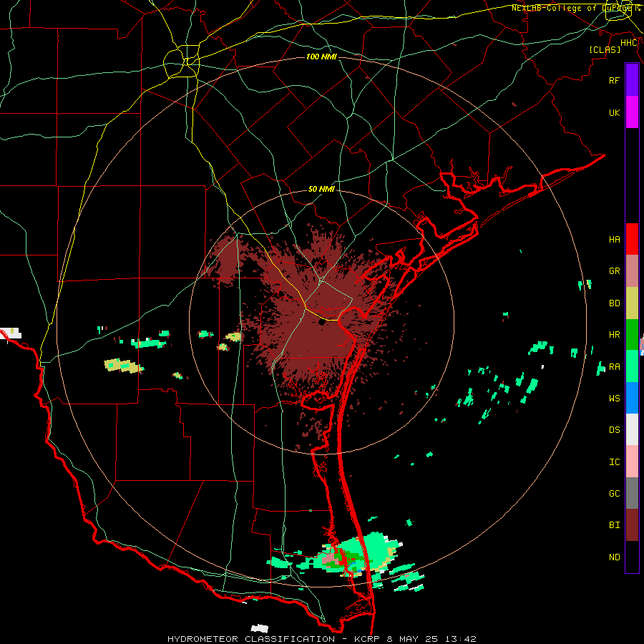Click the 'HYDROMETEOR CLASSIFICATION' footer title

pyautogui.click(x=251, y=639)
